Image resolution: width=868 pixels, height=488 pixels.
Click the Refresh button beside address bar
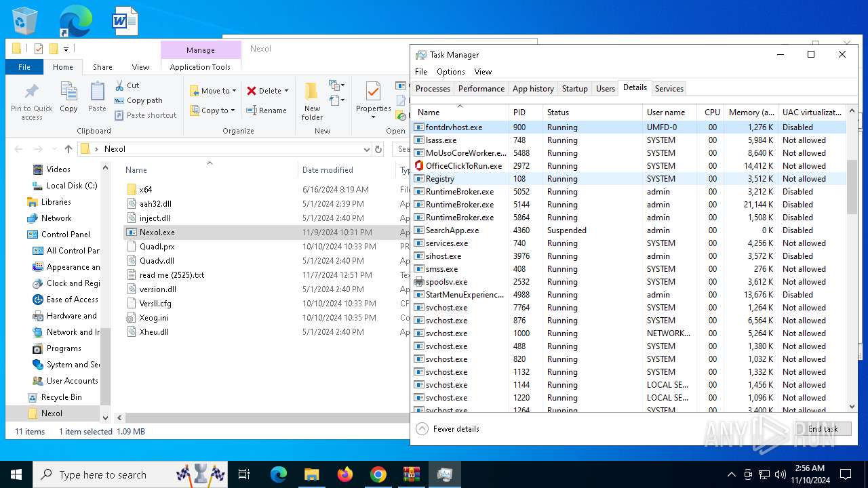point(378,149)
